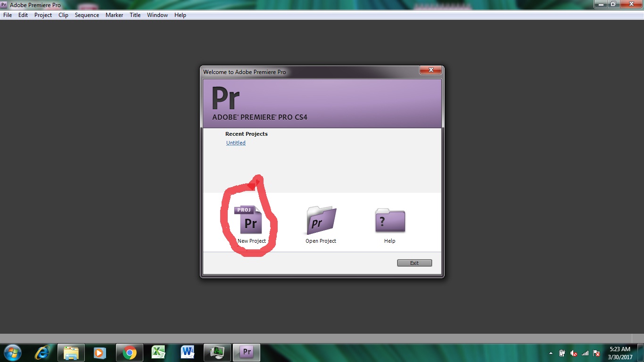Open Excel from the taskbar

(158, 353)
